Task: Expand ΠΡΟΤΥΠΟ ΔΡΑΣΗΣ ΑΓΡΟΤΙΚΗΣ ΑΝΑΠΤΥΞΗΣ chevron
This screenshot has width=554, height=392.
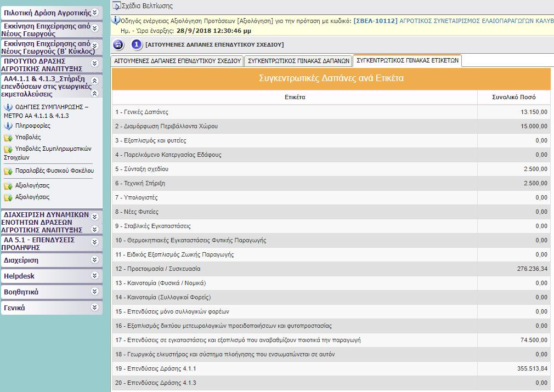Action: click(x=95, y=63)
